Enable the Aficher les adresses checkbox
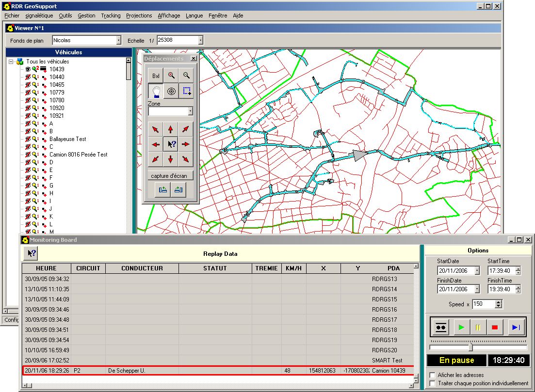This screenshot has width=535, height=392. coord(433,375)
